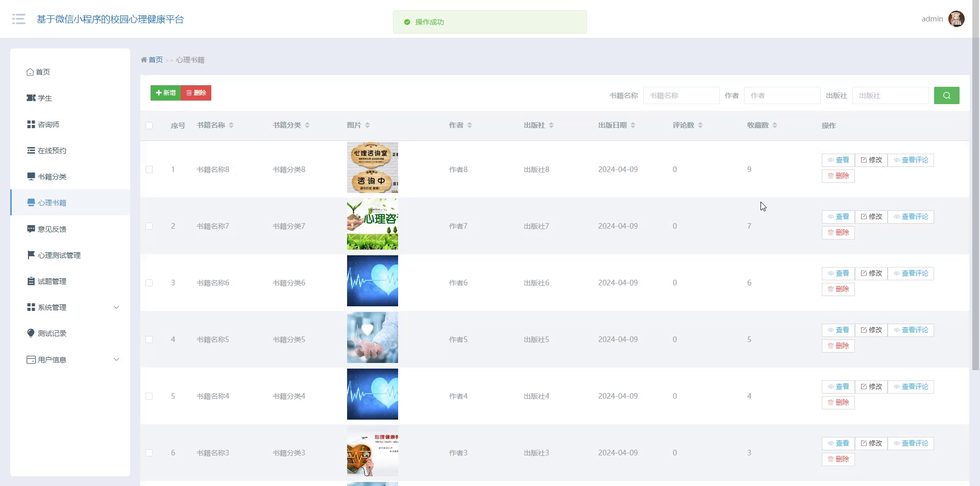Click the home icon in breadcrumb
Image resolution: width=980 pixels, height=486 pixels.
[x=144, y=60]
